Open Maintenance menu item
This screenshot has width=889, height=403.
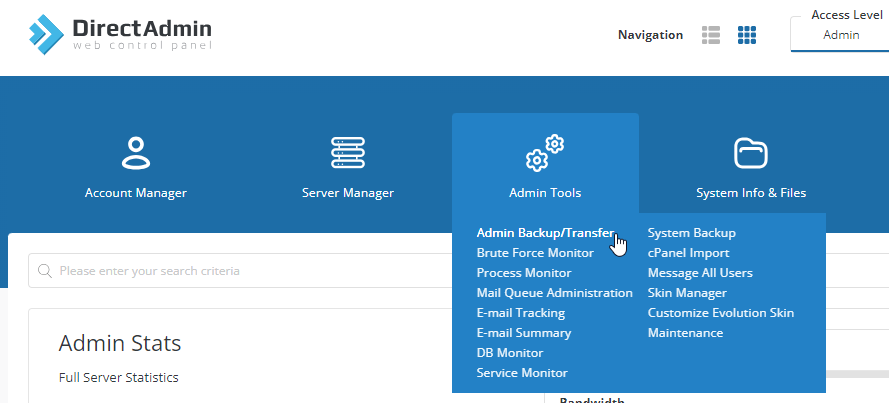tap(685, 333)
